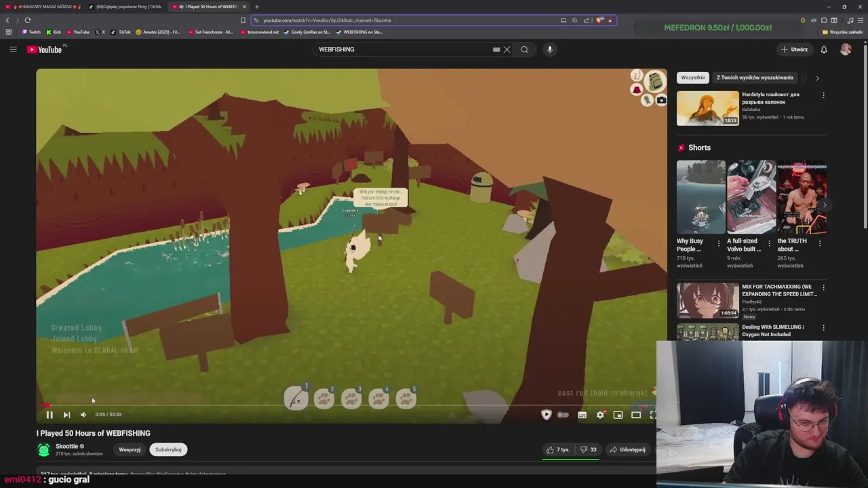Click the zoom magnifier in address bar
The image size is (868, 488).
coord(575,20)
